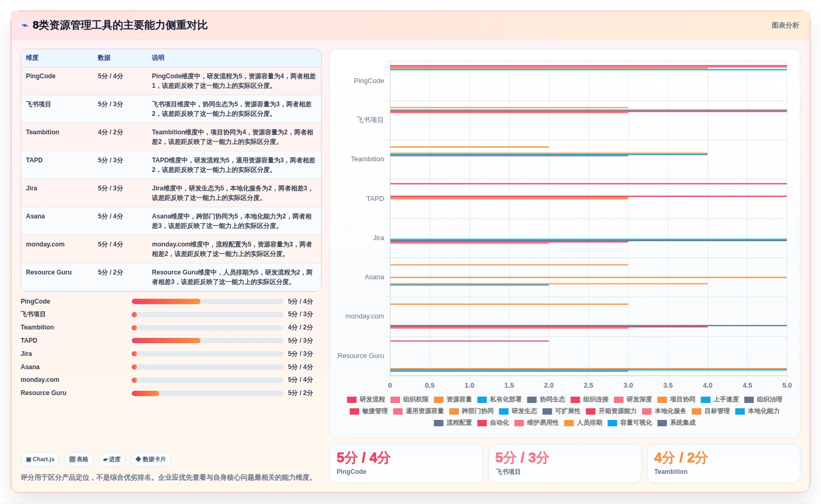Click the Teambition chart y-axis label
Viewport: 821px width, 504px height.
[x=367, y=159]
